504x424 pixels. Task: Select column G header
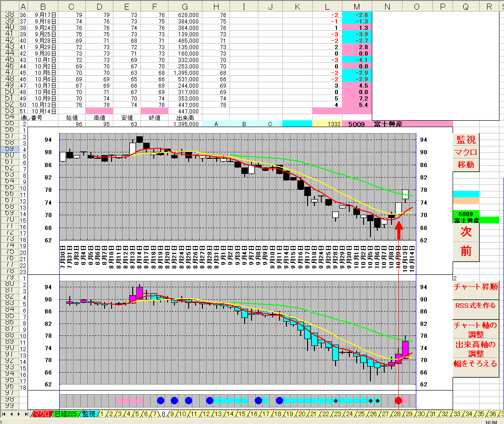185,7
